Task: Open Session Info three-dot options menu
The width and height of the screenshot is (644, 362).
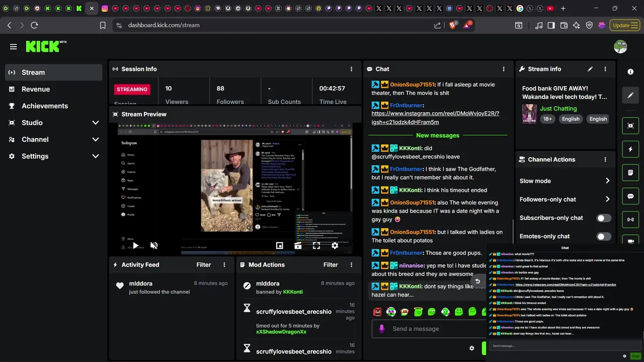Action: pyautogui.click(x=351, y=69)
